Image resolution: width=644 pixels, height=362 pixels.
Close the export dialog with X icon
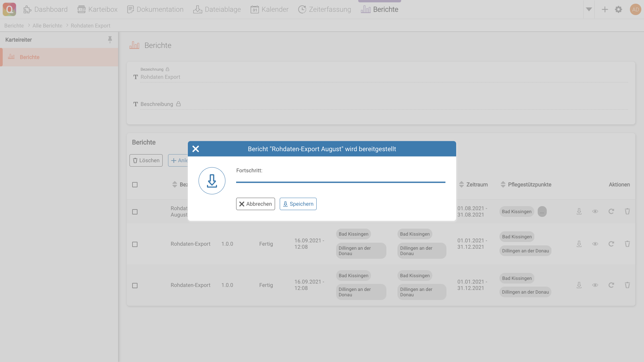pyautogui.click(x=196, y=149)
